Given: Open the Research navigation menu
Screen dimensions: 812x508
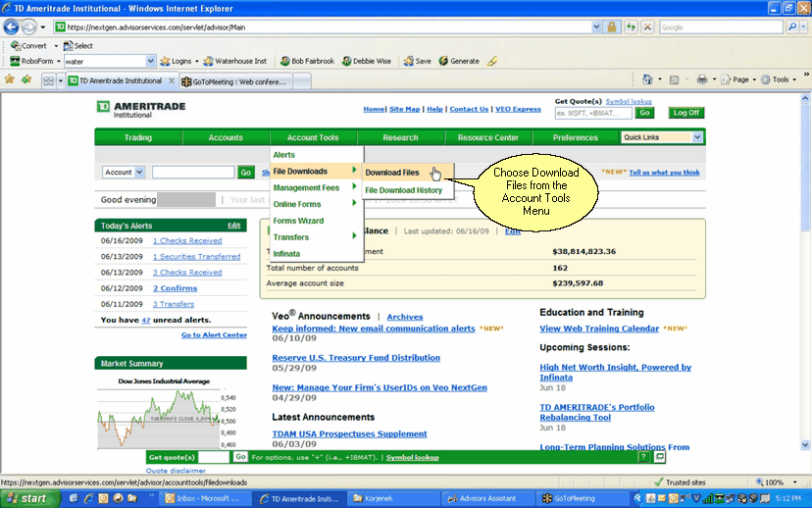Looking at the screenshot, I should pyautogui.click(x=400, y=137).
